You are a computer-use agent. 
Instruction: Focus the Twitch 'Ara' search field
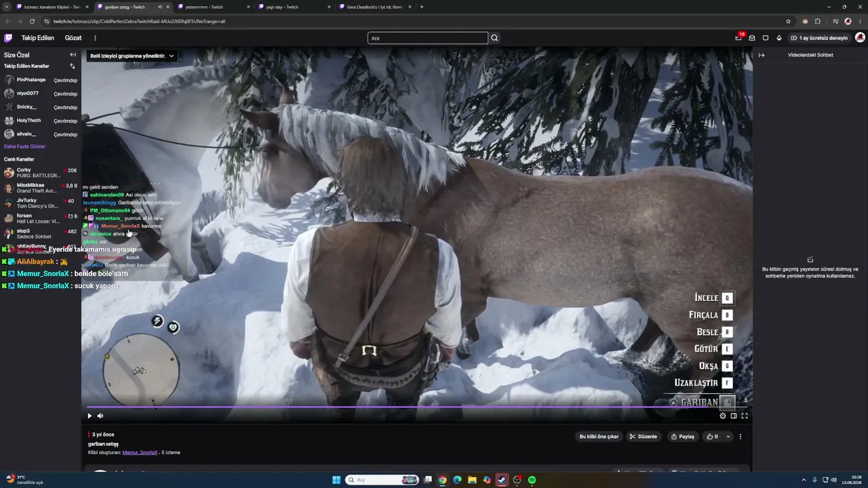(x=427, y=38)
